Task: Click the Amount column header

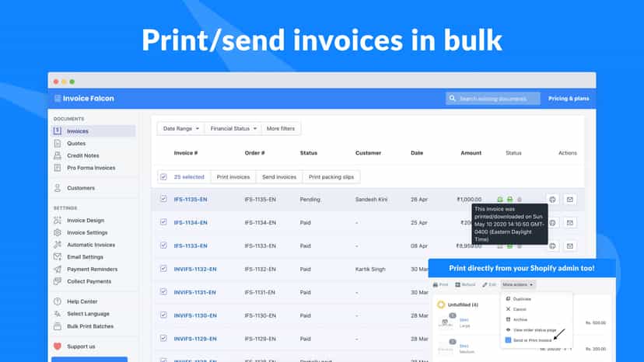Action: tap(471, 153)
